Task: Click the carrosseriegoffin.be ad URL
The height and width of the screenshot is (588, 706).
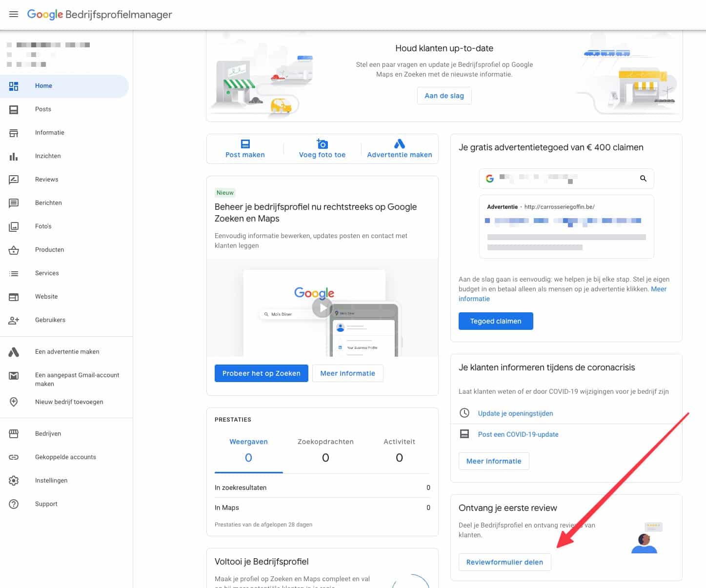Action: pos(560,207)
